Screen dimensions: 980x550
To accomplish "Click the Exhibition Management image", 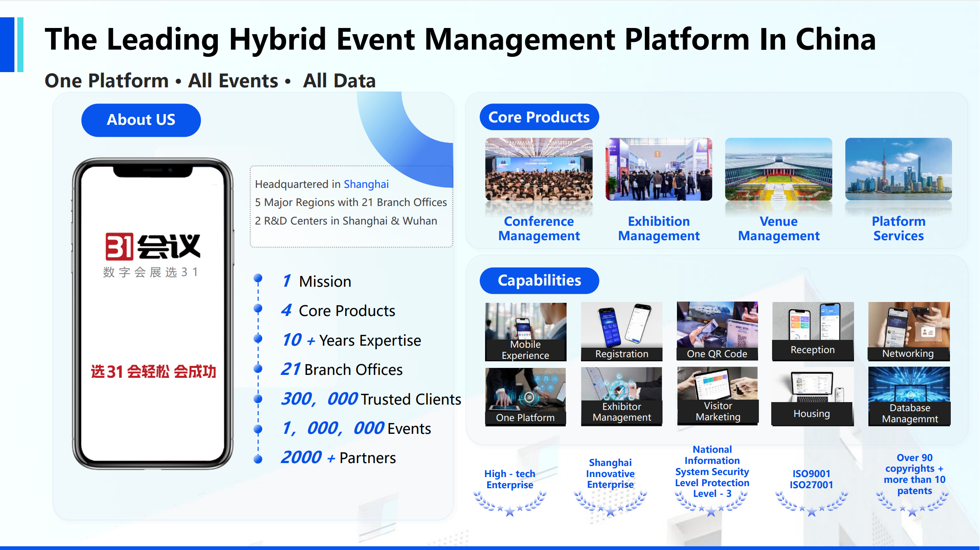I will coord(658,169).
